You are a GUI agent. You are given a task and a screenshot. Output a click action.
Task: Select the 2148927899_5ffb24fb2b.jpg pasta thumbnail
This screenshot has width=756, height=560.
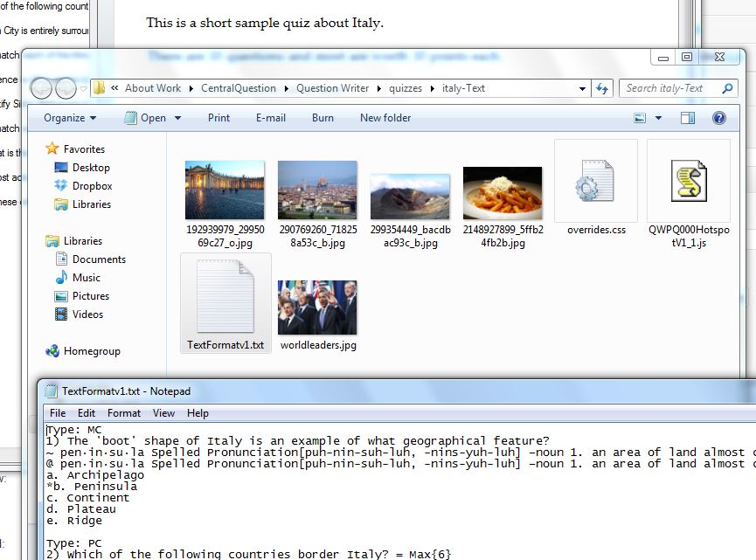pos(503,193)
